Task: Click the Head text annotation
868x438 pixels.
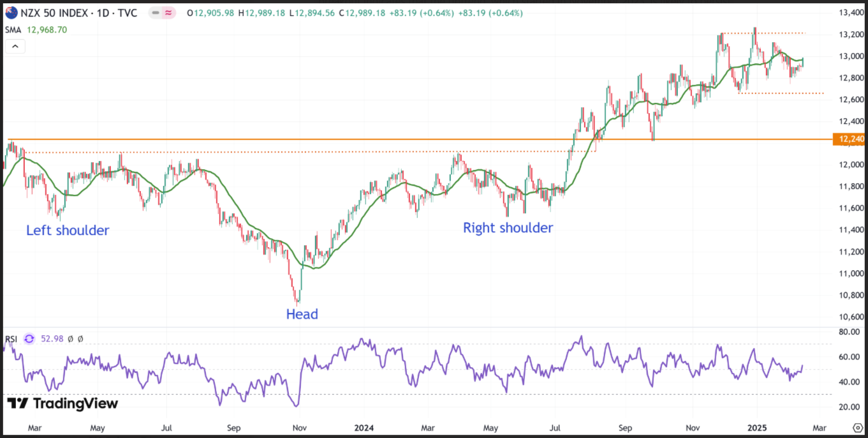Action: (302, 314)
